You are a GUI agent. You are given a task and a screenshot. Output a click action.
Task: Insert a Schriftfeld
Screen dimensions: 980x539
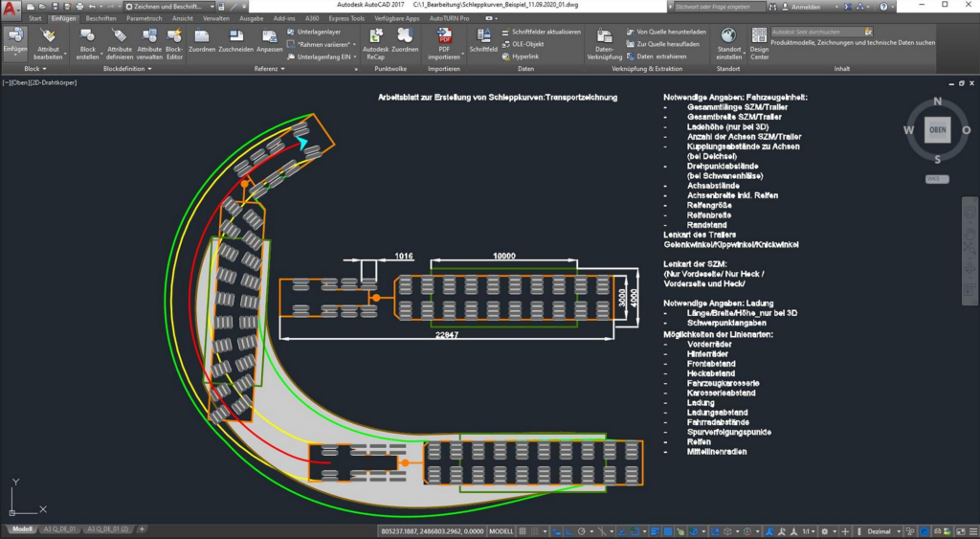tap(483, 40)
